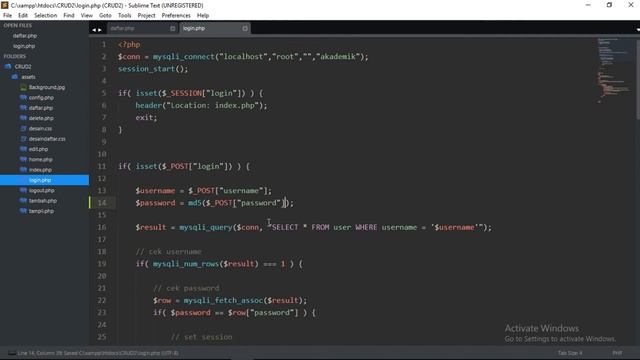Image resolution: width=640 pixels, height=360 pixels.
Task: Open the Tools menu
Action: point(124,16)
